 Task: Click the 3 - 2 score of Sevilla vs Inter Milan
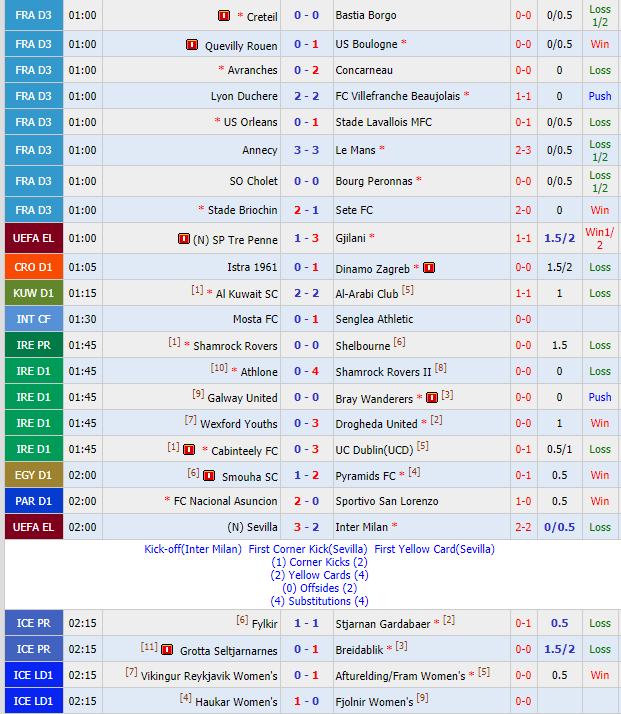tap(306, 527)
